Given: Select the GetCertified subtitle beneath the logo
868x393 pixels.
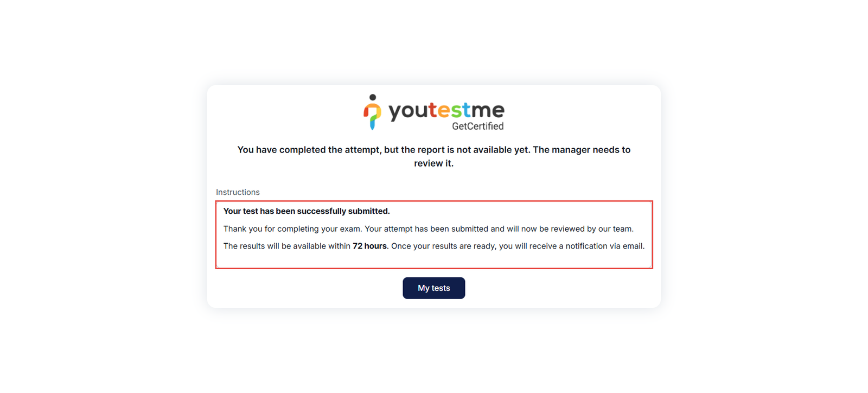Looking at the screenshot, I should coord(477,126).
